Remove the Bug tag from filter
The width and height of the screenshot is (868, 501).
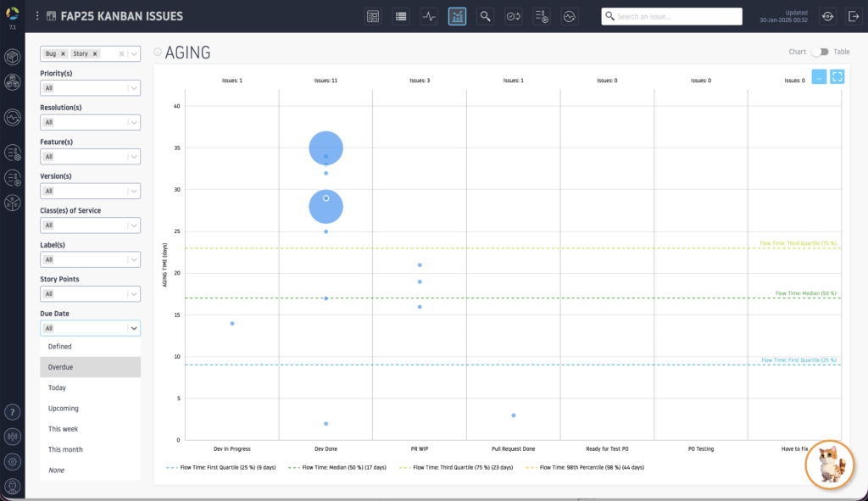coord(63,53)
